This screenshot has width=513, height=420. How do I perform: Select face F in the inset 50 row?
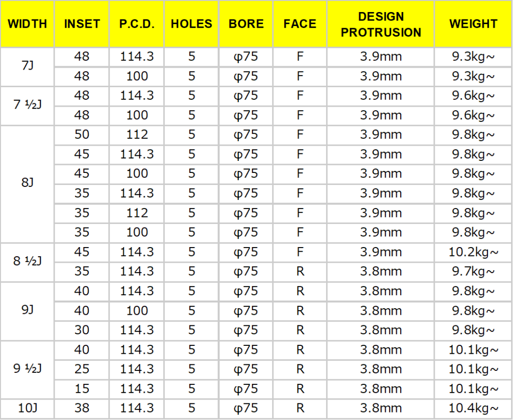[300, 135]
